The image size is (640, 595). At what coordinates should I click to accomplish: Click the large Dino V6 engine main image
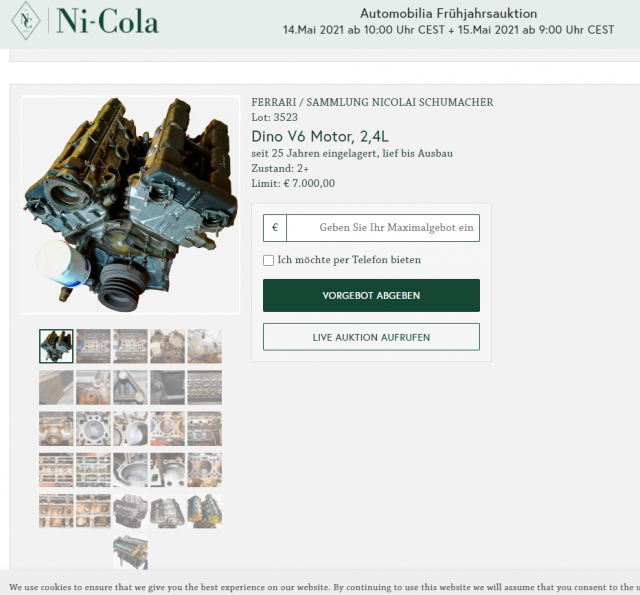(130, 205)
